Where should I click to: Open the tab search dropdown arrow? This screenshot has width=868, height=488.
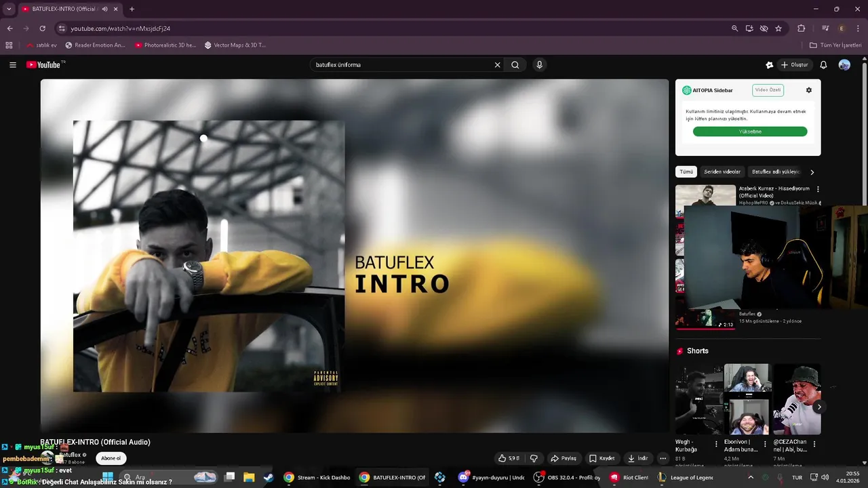tap(9, 9)
